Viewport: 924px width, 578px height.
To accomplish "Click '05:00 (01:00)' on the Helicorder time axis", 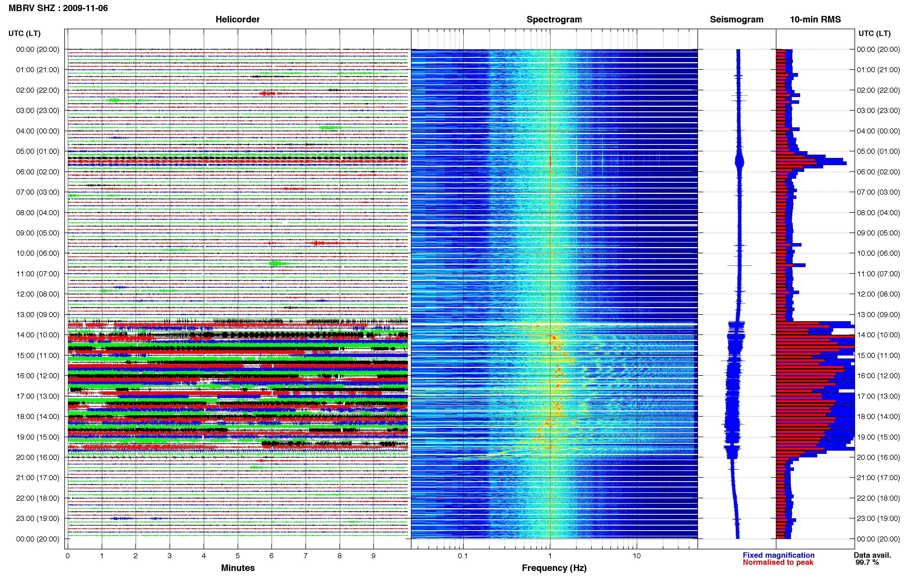I will [38, 151].
